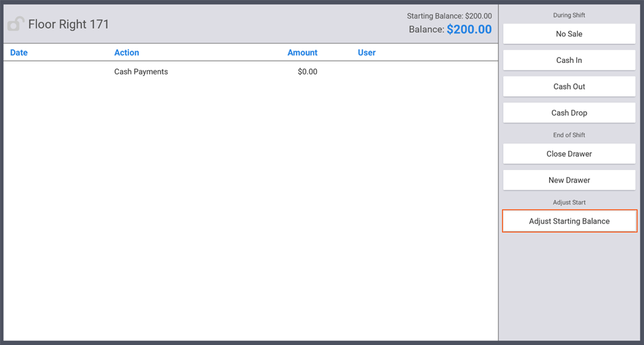Click the $0.00 amount entry
The width and height of the screenshot is (644, 345).
coord(307,72)
